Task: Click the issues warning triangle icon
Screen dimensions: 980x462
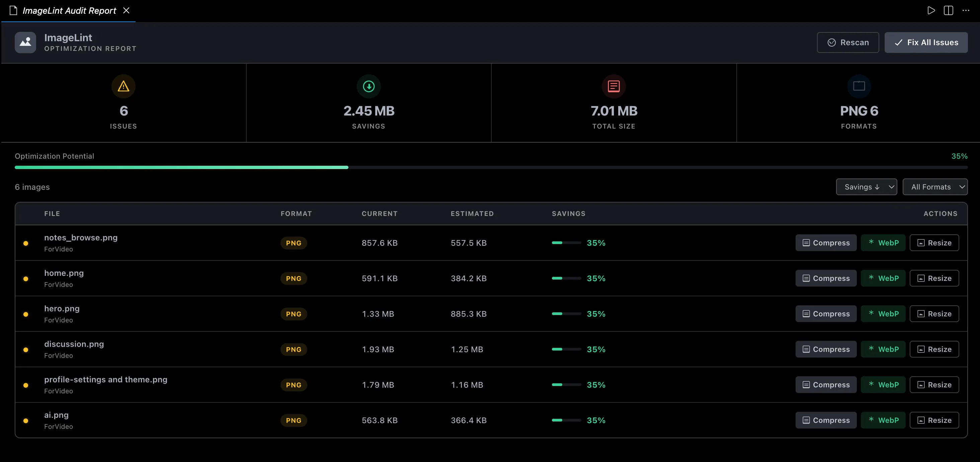Action: 123,86
